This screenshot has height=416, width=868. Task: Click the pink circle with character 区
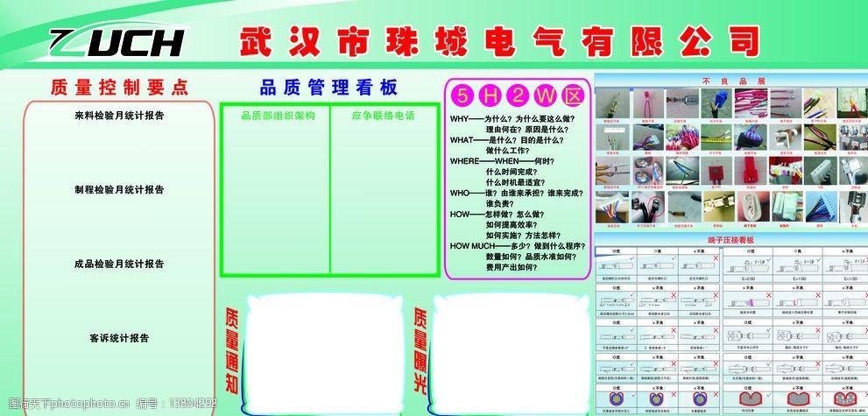pos(573,96)
